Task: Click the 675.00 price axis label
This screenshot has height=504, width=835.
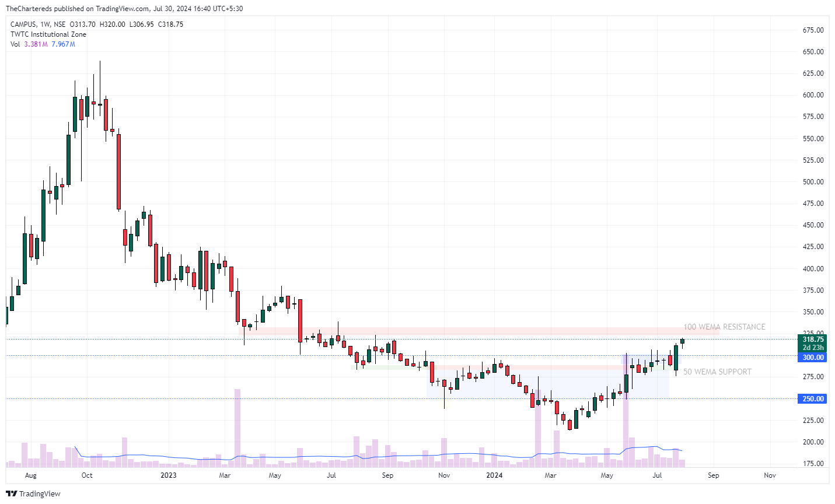Action: pyautogui.click(x=813, y=30)
